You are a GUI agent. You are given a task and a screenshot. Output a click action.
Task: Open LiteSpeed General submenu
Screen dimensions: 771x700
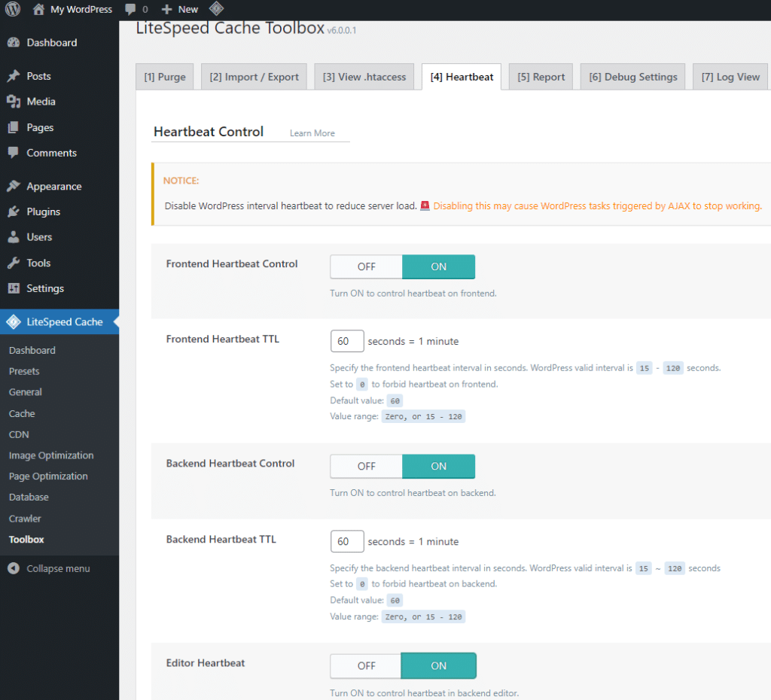(26, 392)
